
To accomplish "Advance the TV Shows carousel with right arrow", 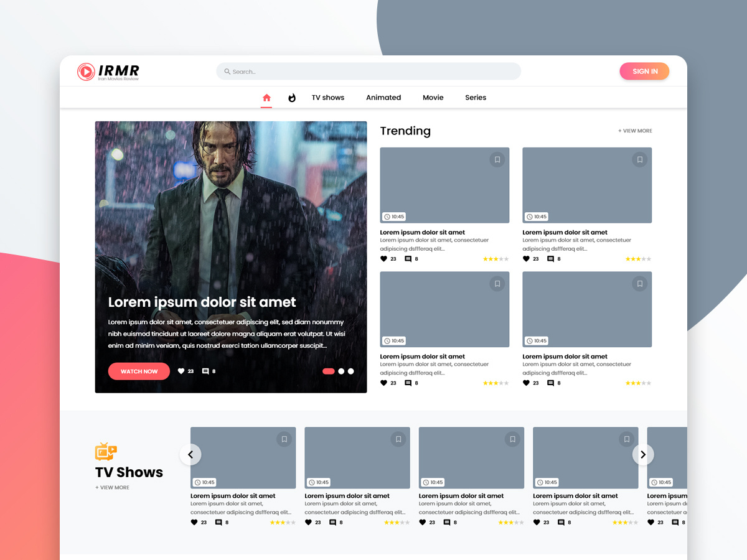I will tap(643, 454).
